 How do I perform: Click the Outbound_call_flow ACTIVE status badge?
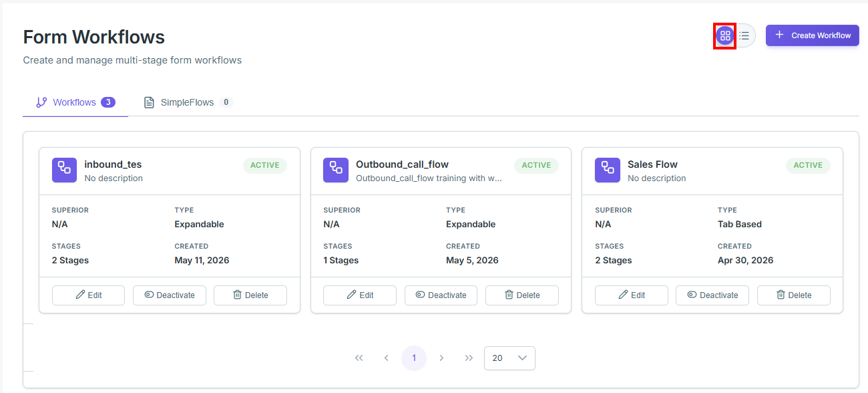pyautogui.click(x=536, y=166)
